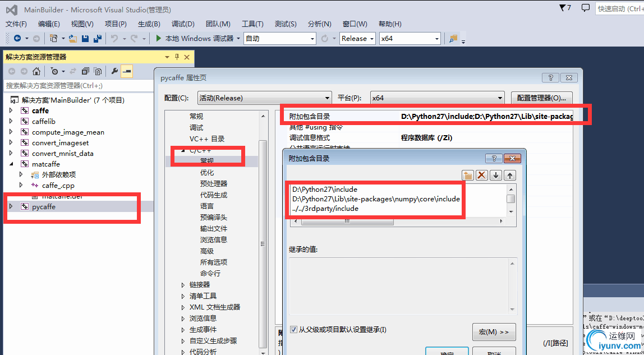Screen dimensions: 644x355
Task: Open the 平台 x64 dropdown in property page
Action: (437, 98)
